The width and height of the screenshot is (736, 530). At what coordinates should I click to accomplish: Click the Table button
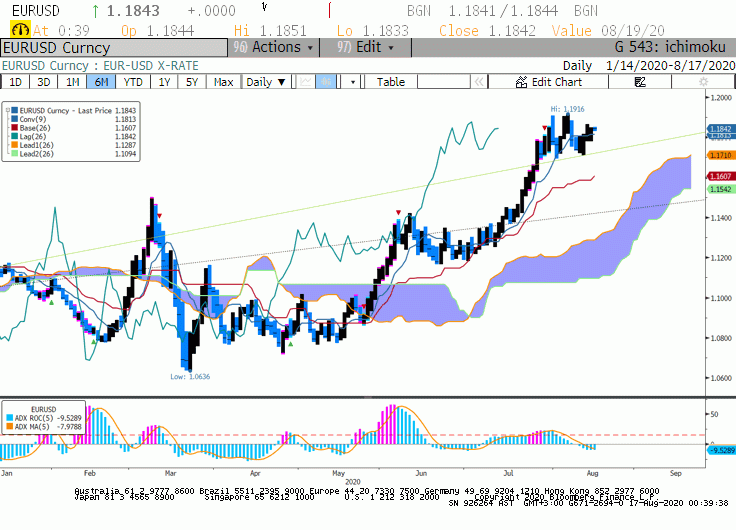391,82
